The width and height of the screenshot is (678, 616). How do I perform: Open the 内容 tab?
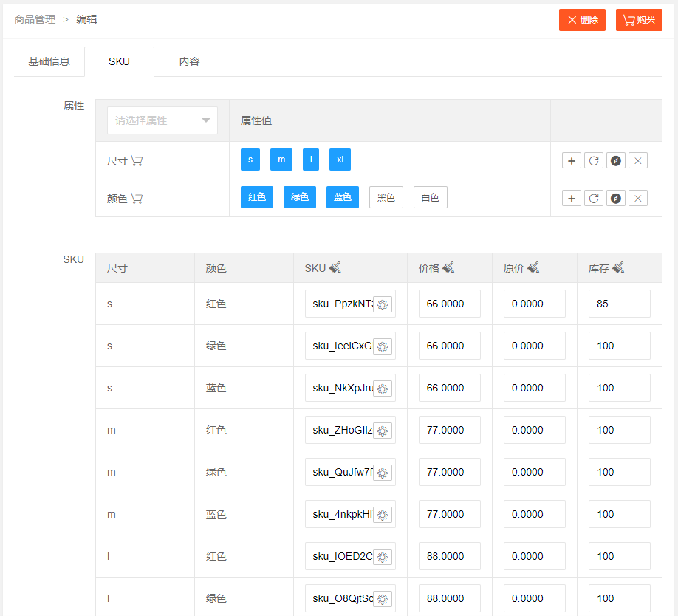[189, 61]
